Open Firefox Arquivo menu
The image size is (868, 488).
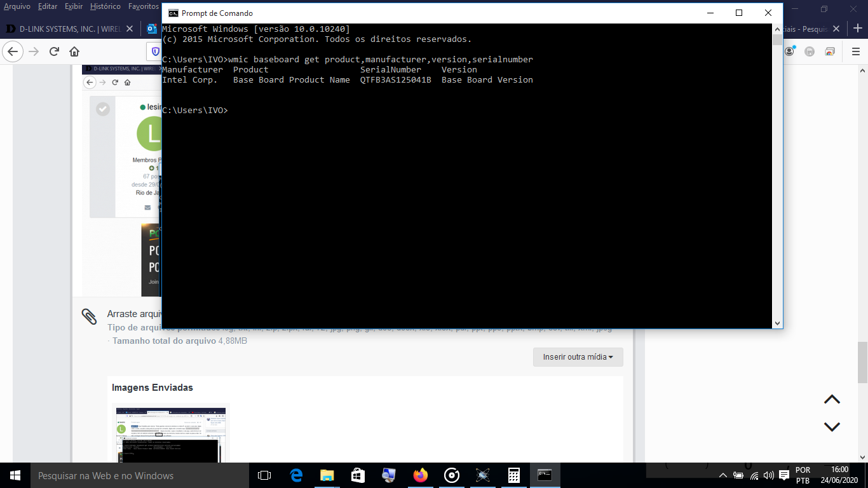point(17,6)
